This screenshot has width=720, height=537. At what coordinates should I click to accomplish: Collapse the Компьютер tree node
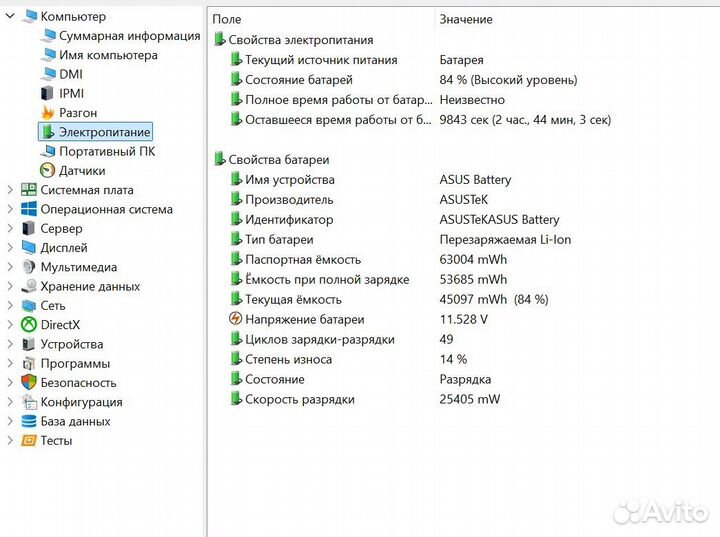coord(10,17)
